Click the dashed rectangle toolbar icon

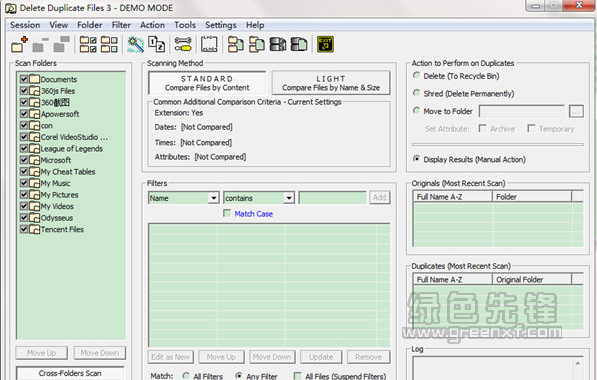tap(209, 44)
